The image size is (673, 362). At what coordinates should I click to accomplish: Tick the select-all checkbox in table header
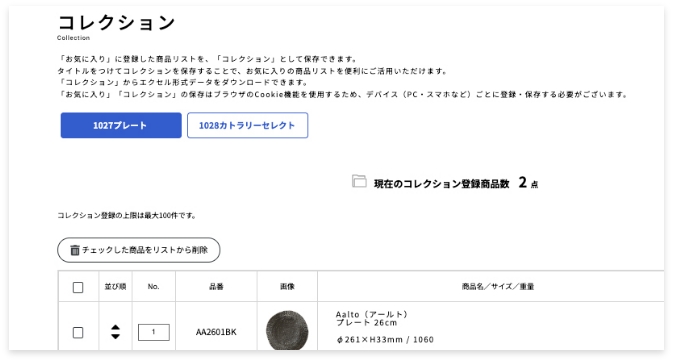pos(78,287)
